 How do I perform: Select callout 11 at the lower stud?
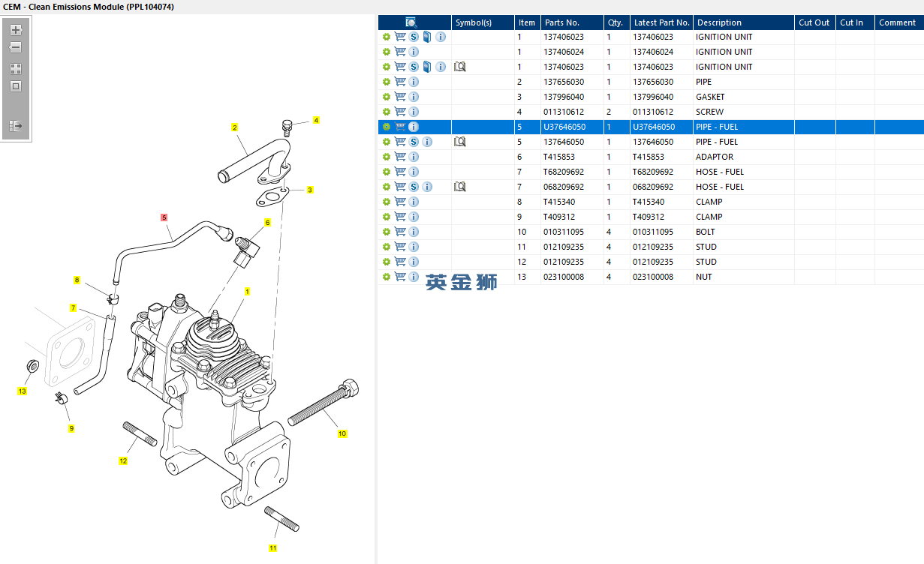272,547
